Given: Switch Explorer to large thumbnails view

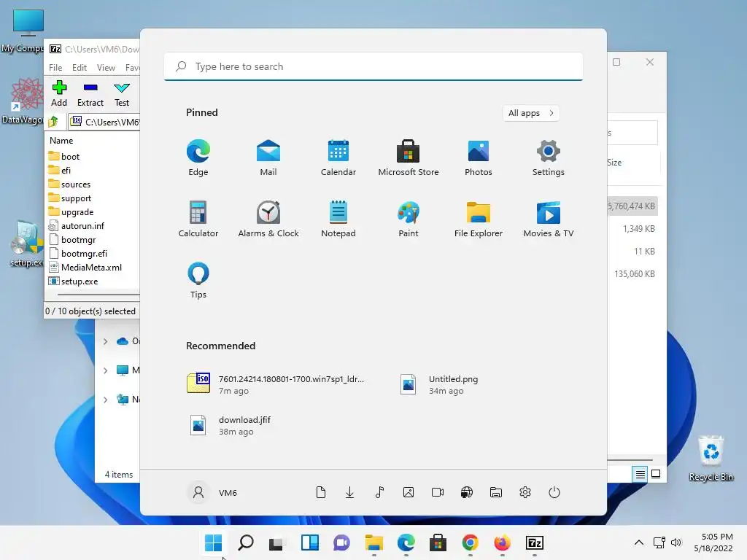Looking at the screenshot, I should tap(656, 474).
